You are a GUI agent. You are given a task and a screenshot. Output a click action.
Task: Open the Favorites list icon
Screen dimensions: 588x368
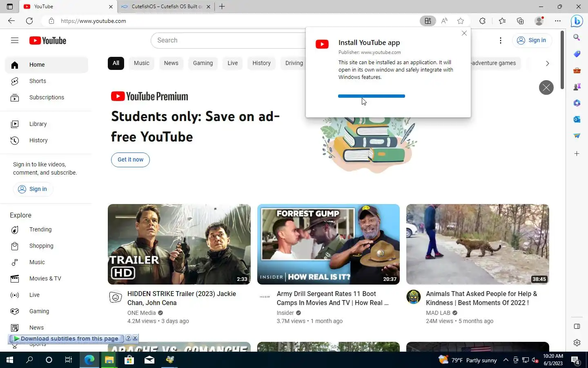[x=502, y=21]
